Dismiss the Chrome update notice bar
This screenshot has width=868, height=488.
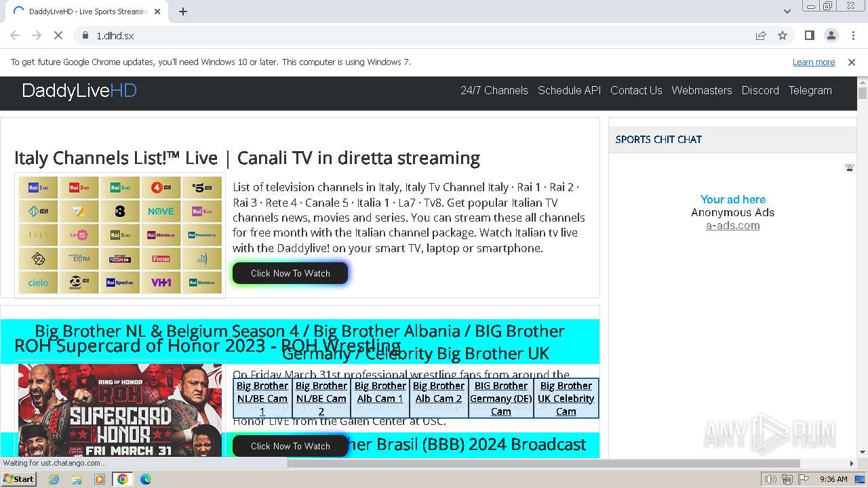(852, 62)
